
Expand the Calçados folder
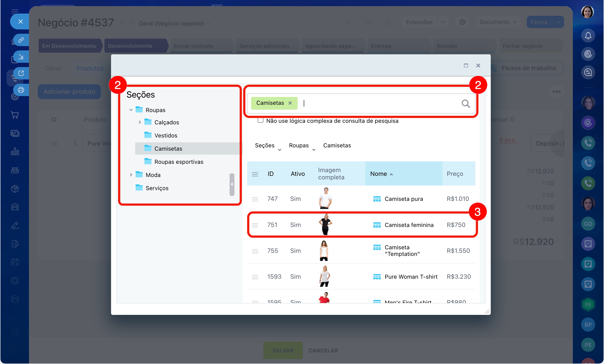[140, 122]
